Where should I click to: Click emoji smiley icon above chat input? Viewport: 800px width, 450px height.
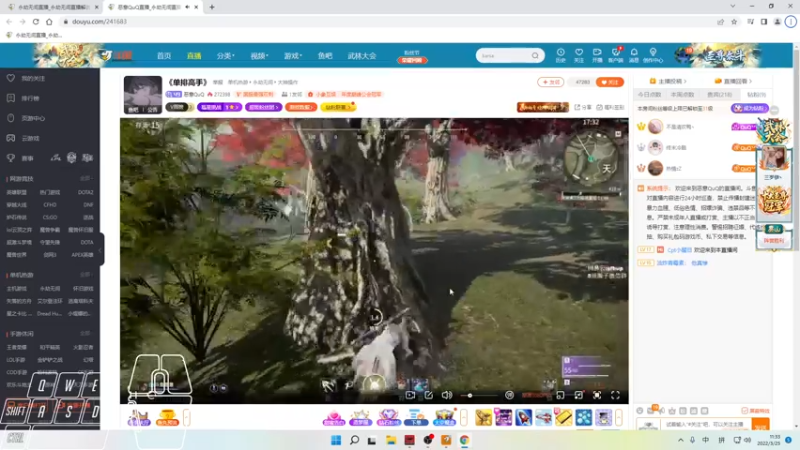[640, 411]
